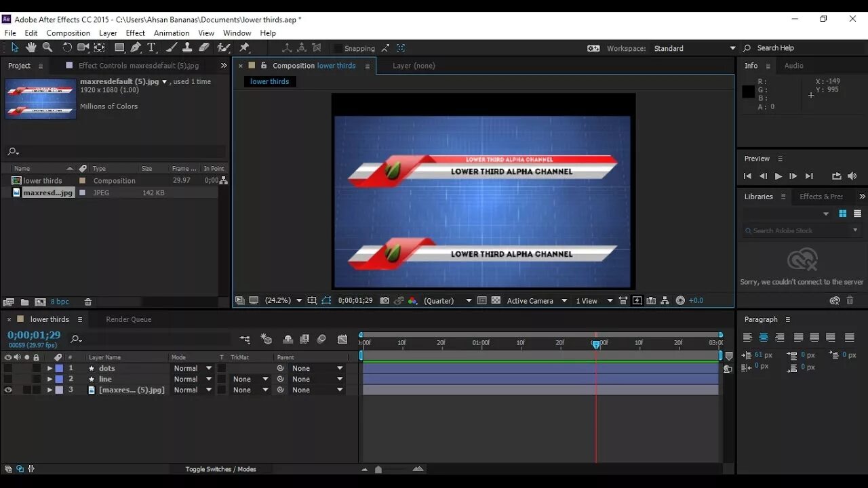Select the Clone Stamp tool

[187, 47]
